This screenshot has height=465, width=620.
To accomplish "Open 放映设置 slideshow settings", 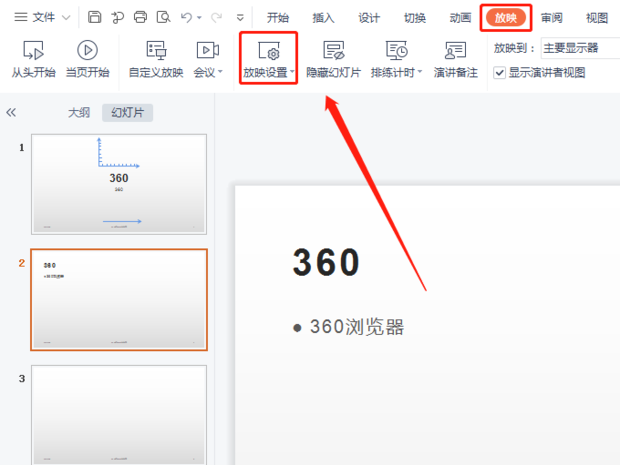I will (x=268, y=59).
